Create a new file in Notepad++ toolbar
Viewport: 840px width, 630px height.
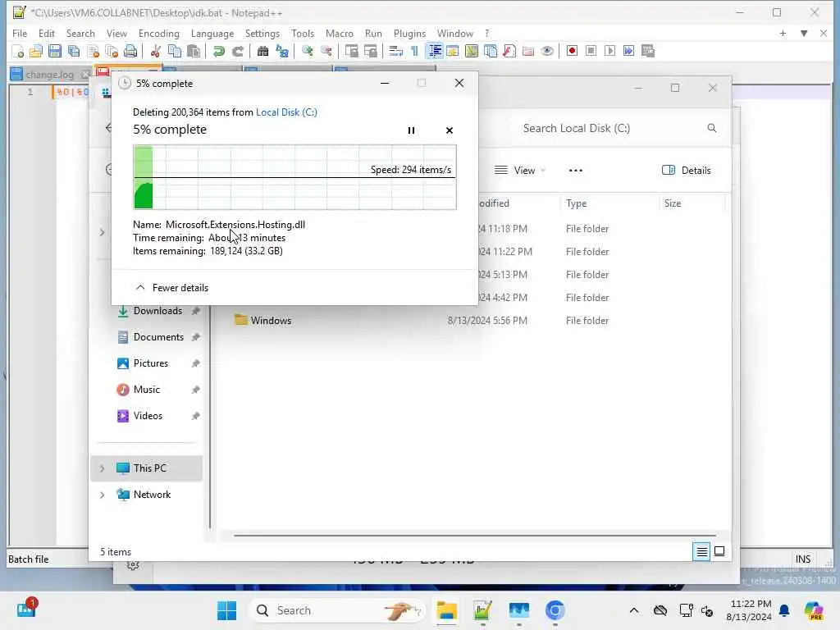click(x=18, y=51)
